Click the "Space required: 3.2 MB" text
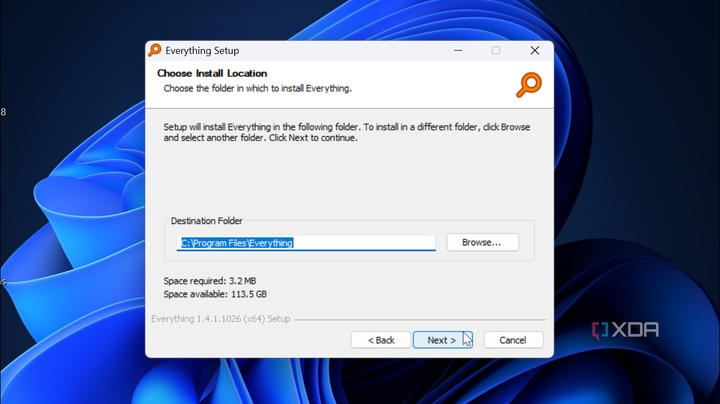 coord(210,281)
